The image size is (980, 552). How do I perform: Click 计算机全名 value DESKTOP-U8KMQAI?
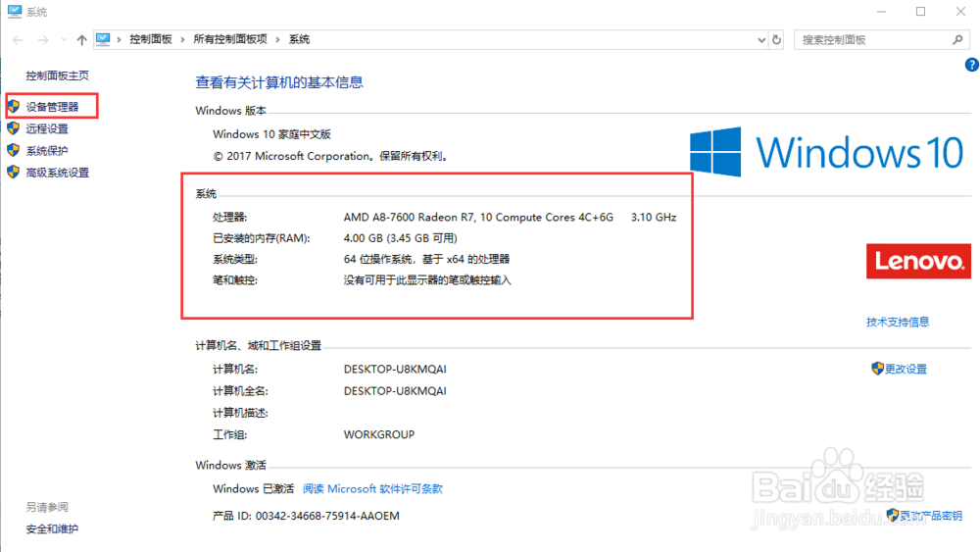pyautogui.click(x=395, y=390)
